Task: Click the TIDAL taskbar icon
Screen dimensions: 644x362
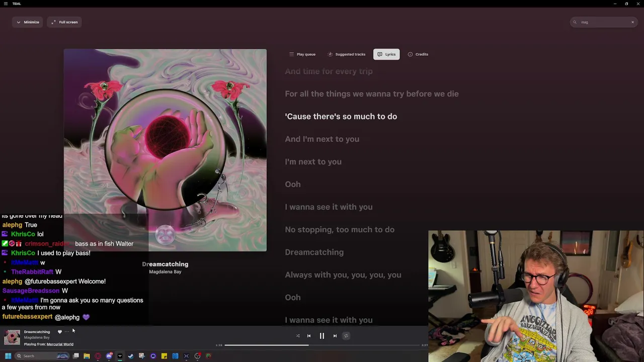Action: (120, 356)
